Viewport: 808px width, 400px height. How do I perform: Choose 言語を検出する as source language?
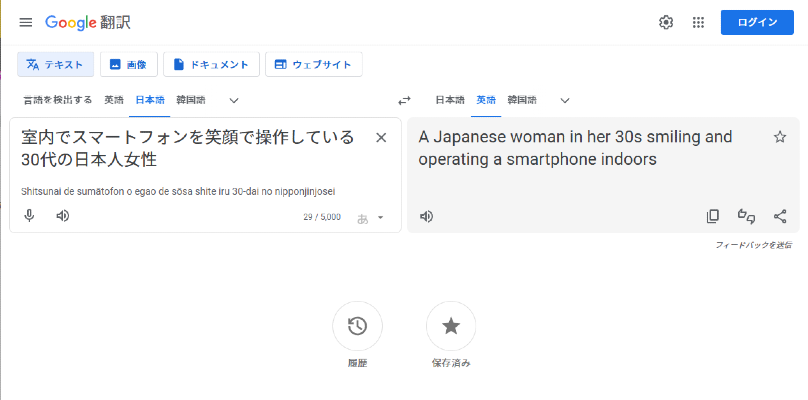58,100
